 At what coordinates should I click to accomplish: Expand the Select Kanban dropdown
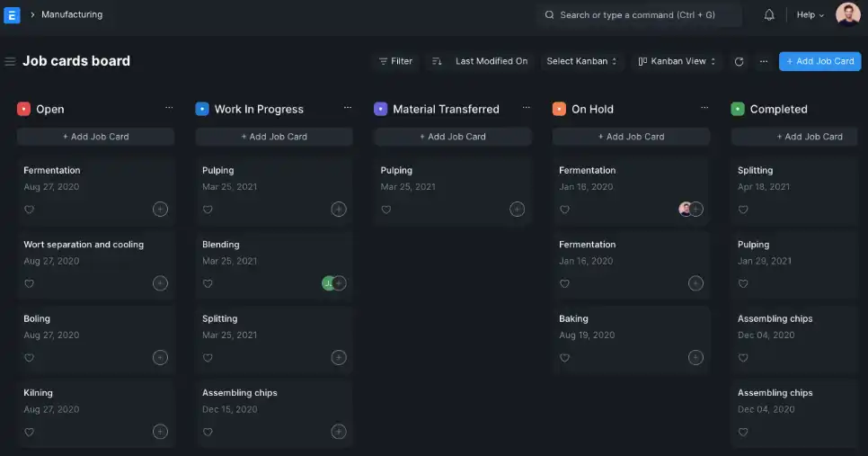(x=581, y=61)
